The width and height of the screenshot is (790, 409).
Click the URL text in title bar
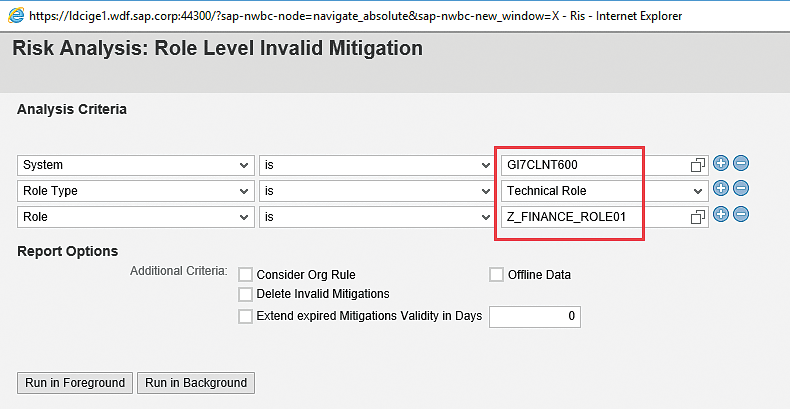point(294,16)
